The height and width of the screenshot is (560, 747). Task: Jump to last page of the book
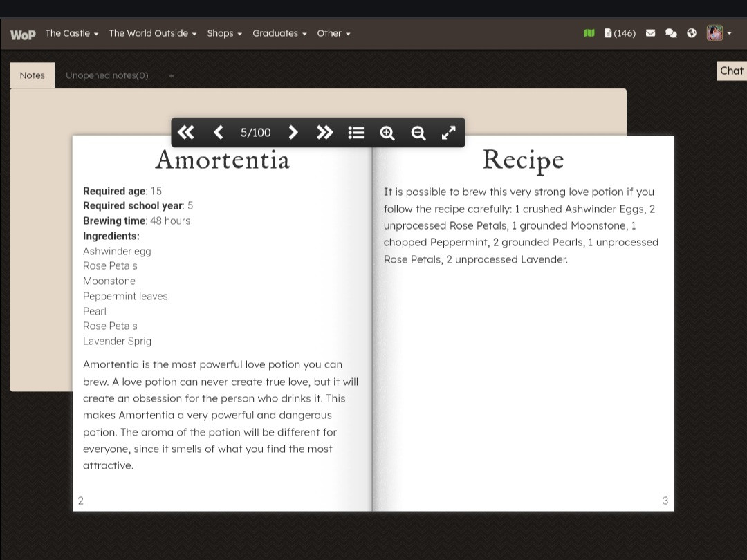pos(325,132)
